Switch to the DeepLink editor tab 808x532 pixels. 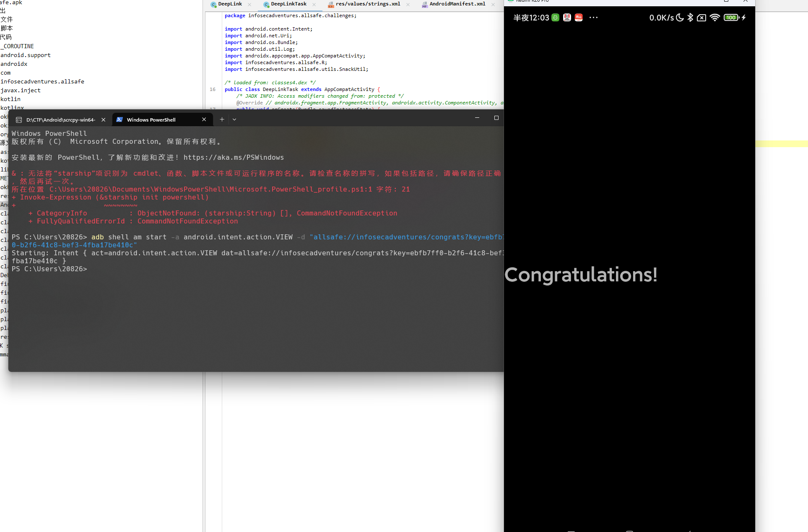pos(229,4)
